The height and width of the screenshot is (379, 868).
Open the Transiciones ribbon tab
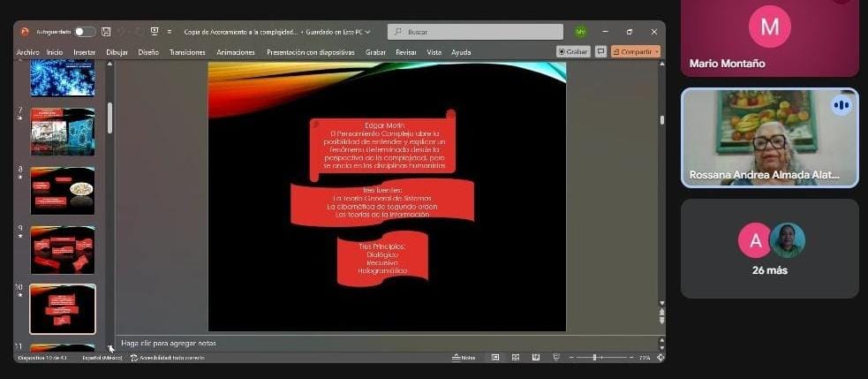187,52
